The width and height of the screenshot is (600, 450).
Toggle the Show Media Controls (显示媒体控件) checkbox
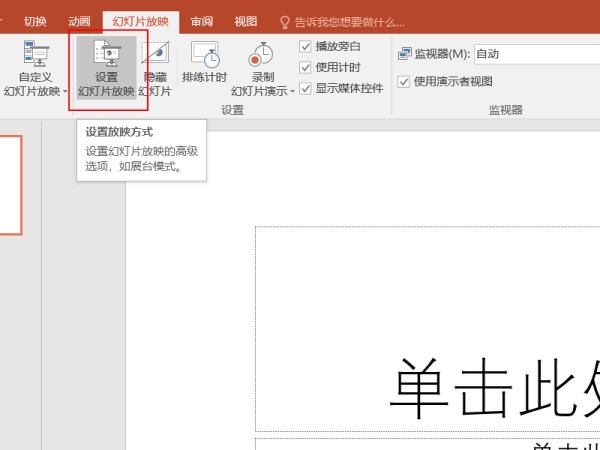click(306, 88)
